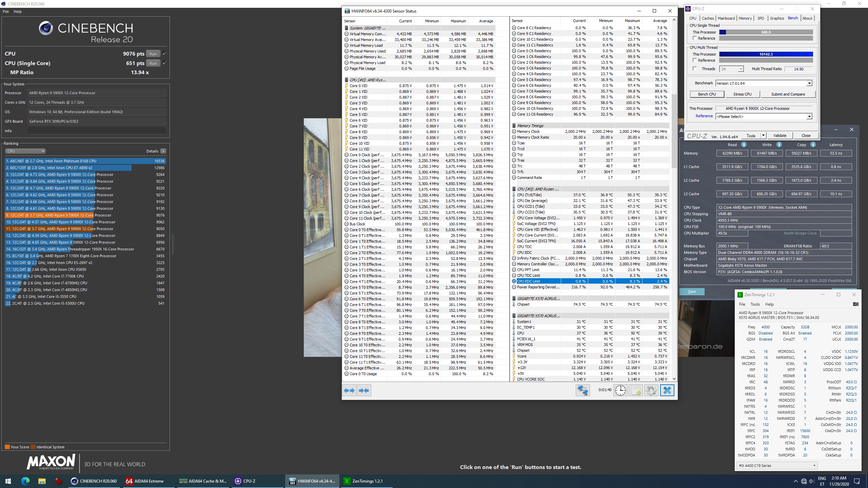Open ZenTimings Help menu
Viewport: 868px width, 488px height.
(769, 304)
